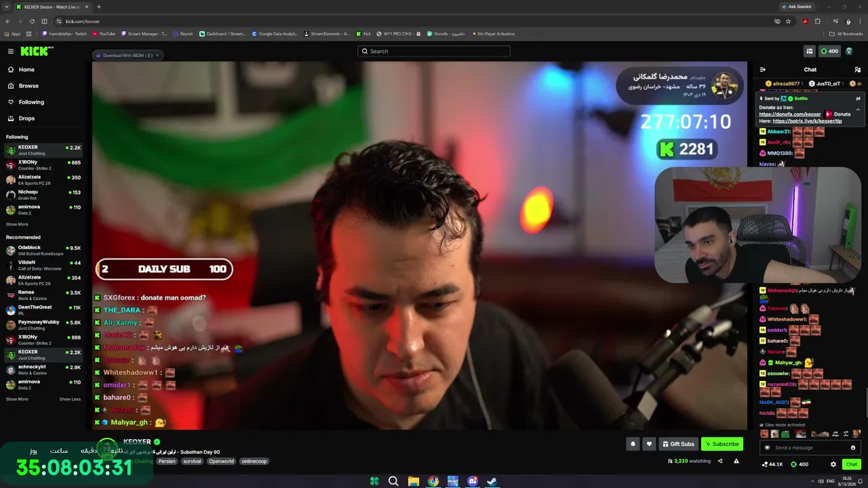Viewport: 868px width, 488px height.
Task: Open alireza9977 top gifter badge
Action: click(x=783, y=83)
